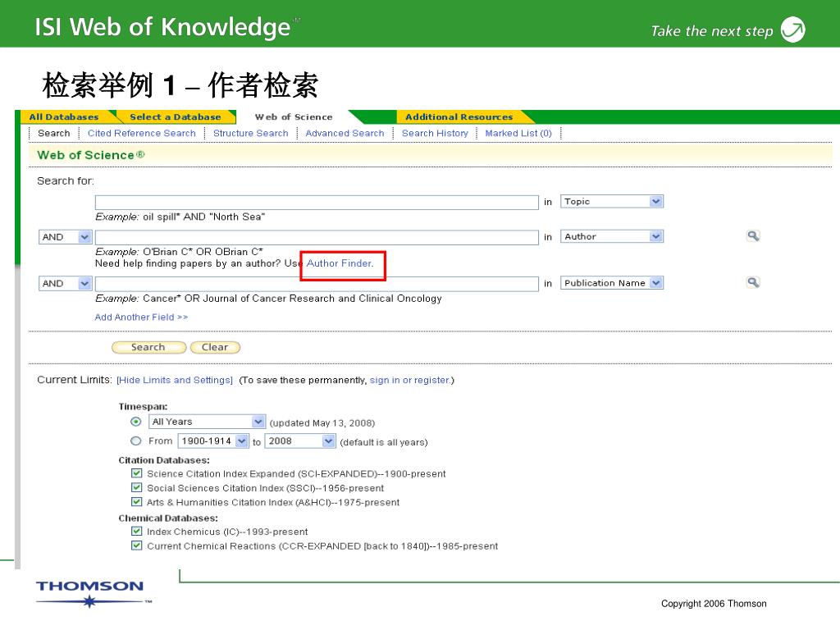Select the From year range radio button
840x630 pixels.
pos(136,441)
